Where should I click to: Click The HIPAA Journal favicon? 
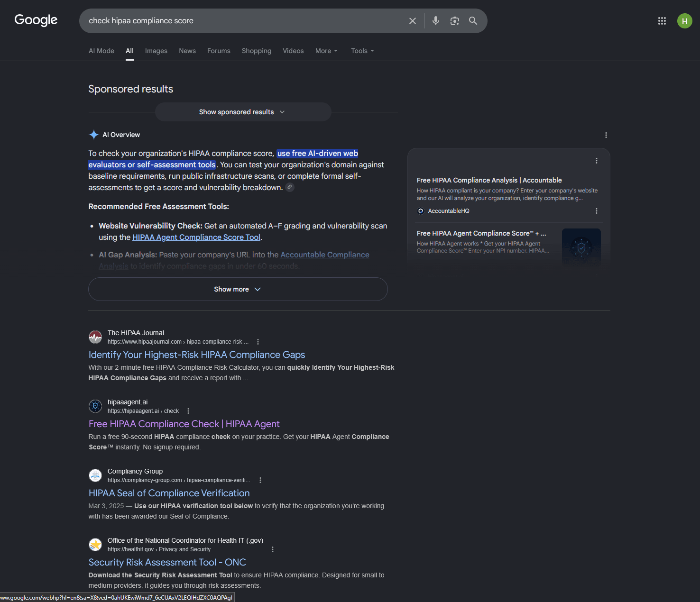(95, 337)
